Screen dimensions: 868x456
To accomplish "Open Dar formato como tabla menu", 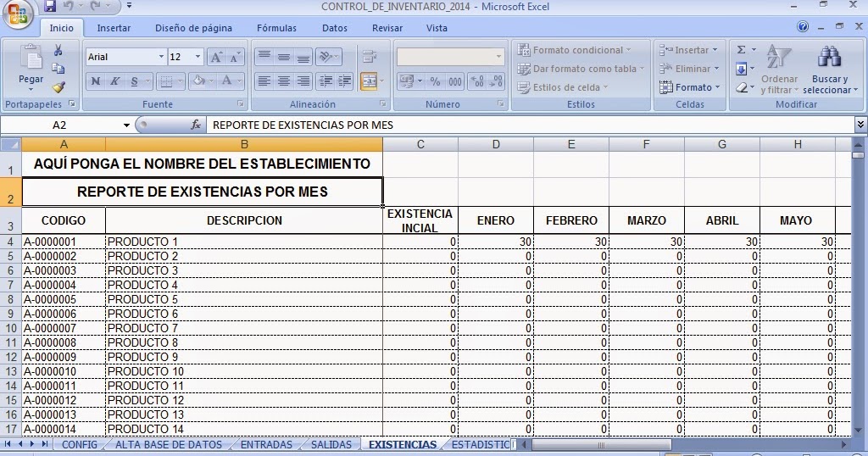I will coord(581,69).
